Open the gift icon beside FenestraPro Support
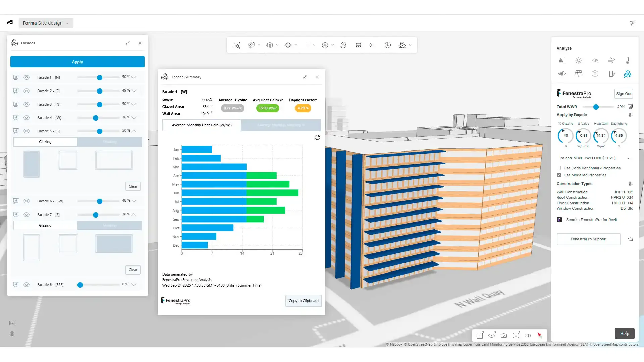 point(631,239)
